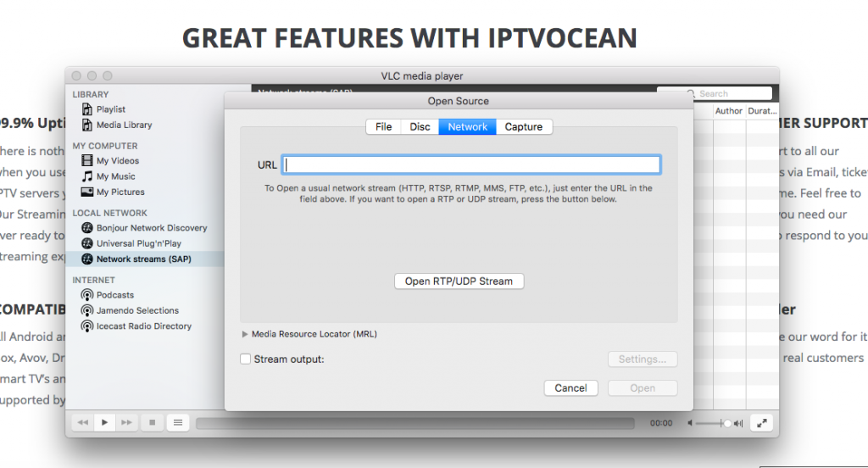Click the LOCAL NETWORK section heading

[109, 213]
